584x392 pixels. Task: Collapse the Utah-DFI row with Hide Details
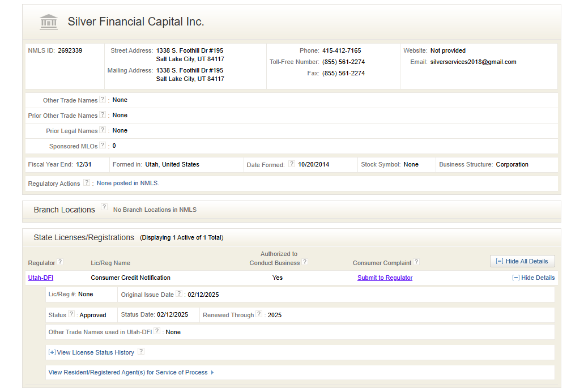coord(533,278)
